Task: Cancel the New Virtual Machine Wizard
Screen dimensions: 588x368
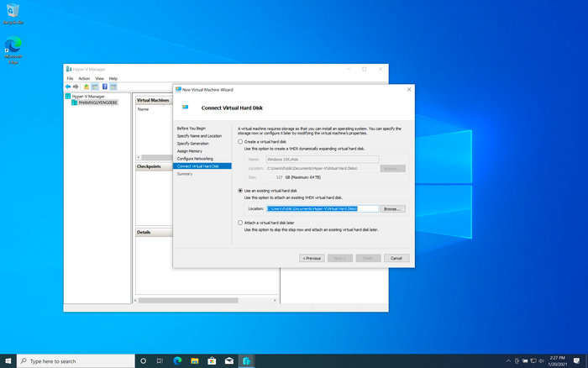Action: (x=396, y=258)
